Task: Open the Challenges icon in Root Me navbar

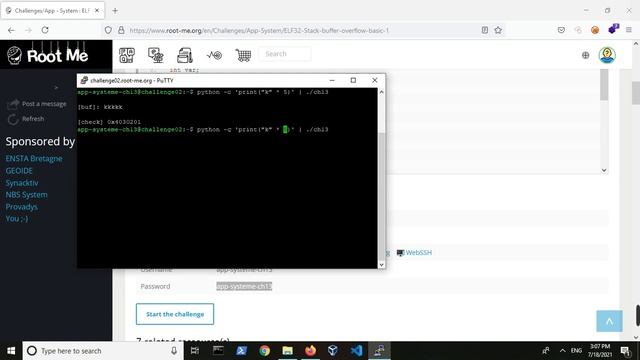Action: point(127,55)
